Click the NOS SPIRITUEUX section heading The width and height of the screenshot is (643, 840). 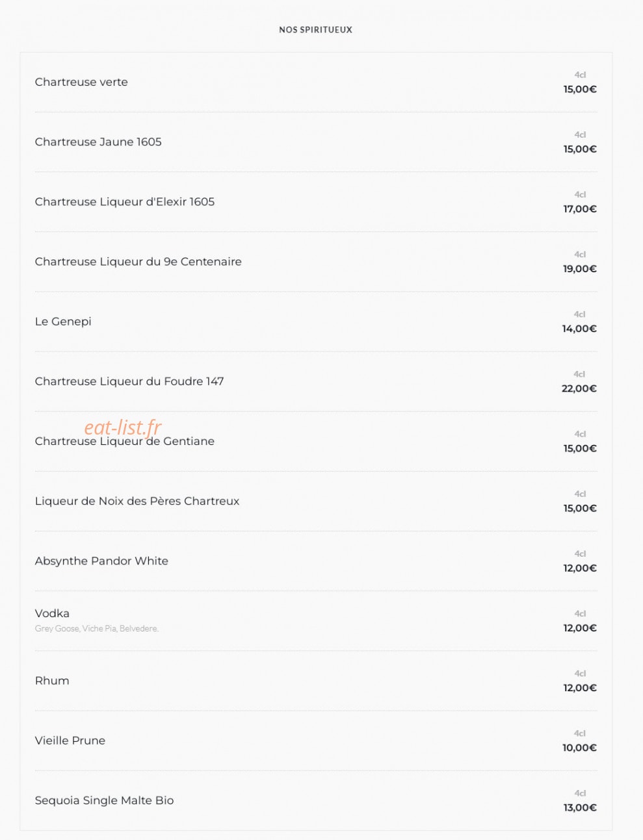315,30
